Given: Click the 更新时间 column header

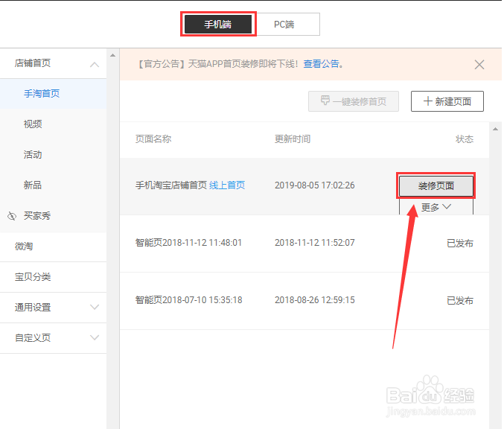Looking at the screenshot, I should pos(293,139).
